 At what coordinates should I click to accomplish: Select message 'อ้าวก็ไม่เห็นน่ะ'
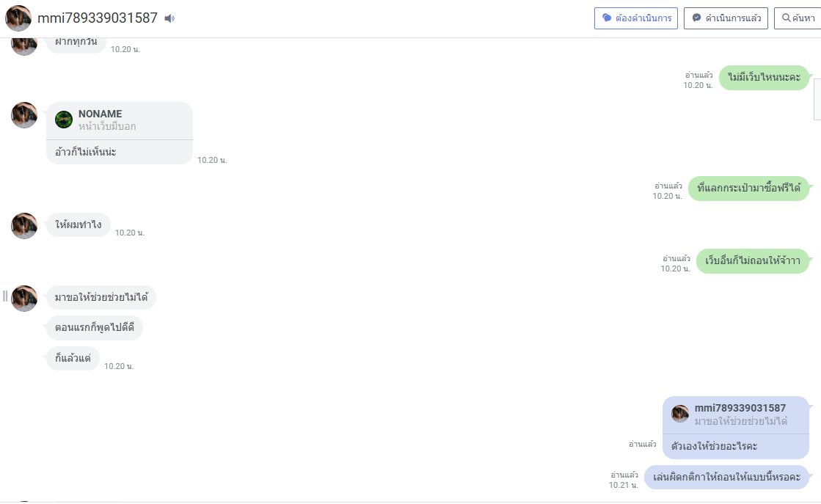85,153
